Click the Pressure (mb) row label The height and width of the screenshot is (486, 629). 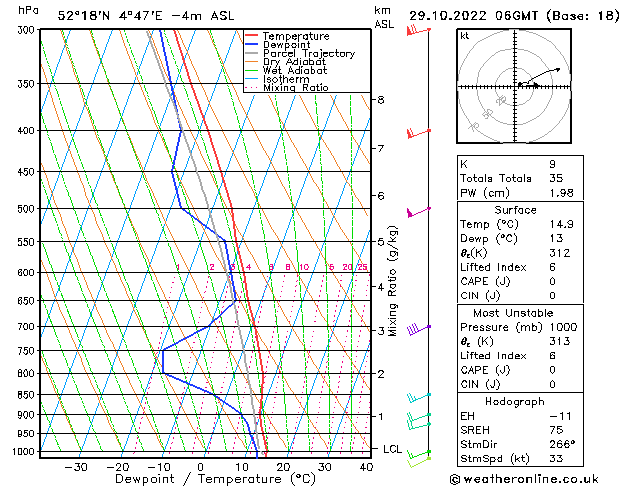tap(503, 328)
